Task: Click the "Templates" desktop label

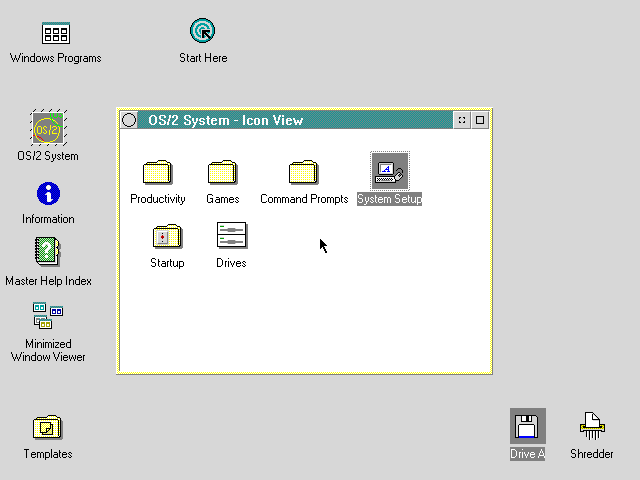Action: pyautogui.click(x=48, y=454)
